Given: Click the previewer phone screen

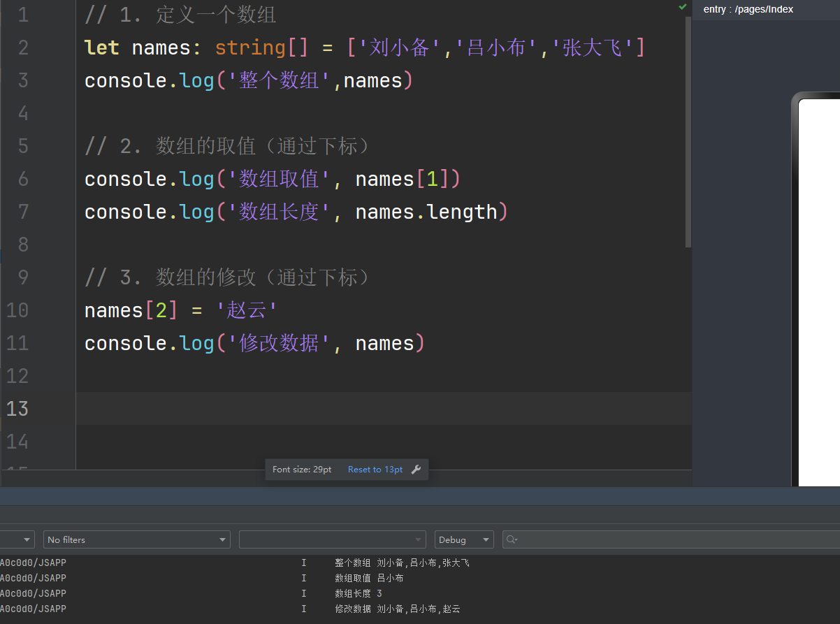Looking at the screenshot, I should (819, 293).
